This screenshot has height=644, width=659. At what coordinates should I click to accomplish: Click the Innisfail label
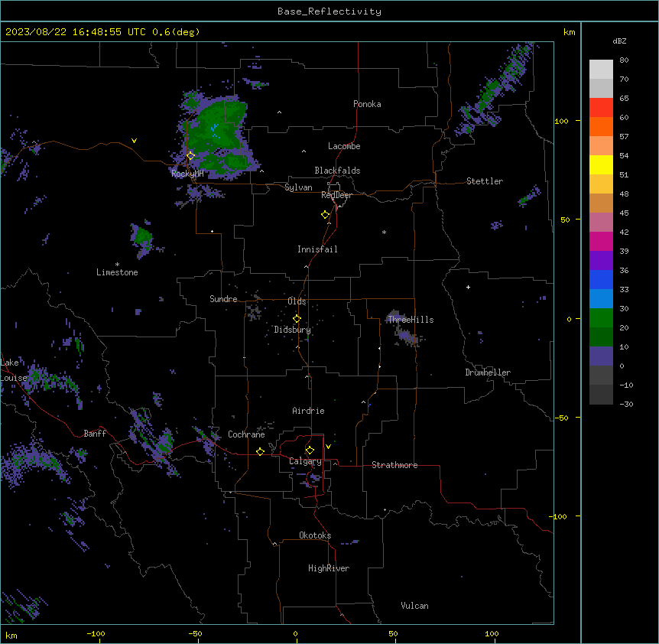tap(317, 249)
